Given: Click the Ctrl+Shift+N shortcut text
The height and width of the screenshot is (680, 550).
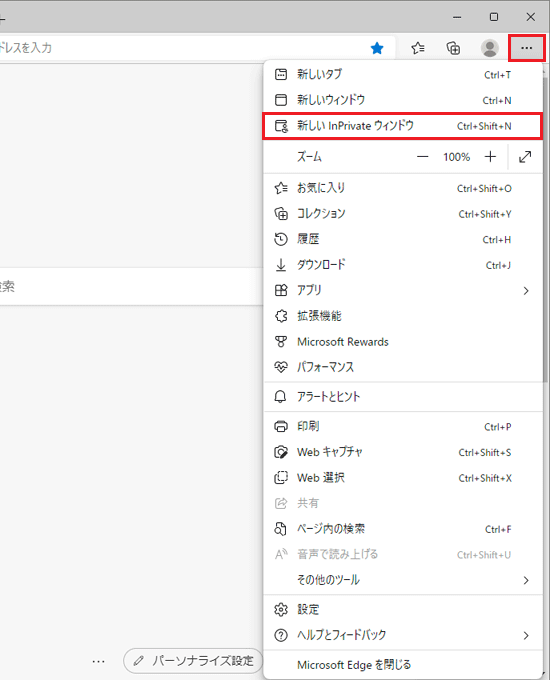Looking at the screenshot, I should [x=484, y=126].
